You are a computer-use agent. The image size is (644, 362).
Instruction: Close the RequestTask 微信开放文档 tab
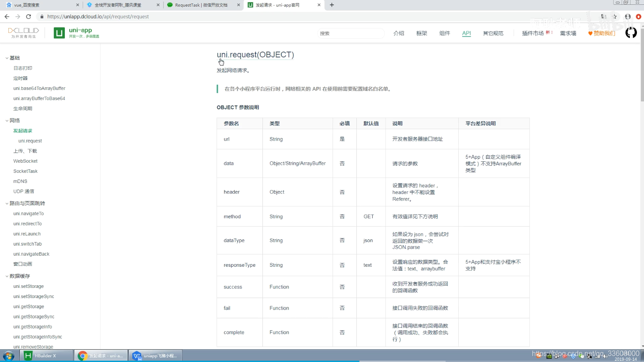click(239, 5)
